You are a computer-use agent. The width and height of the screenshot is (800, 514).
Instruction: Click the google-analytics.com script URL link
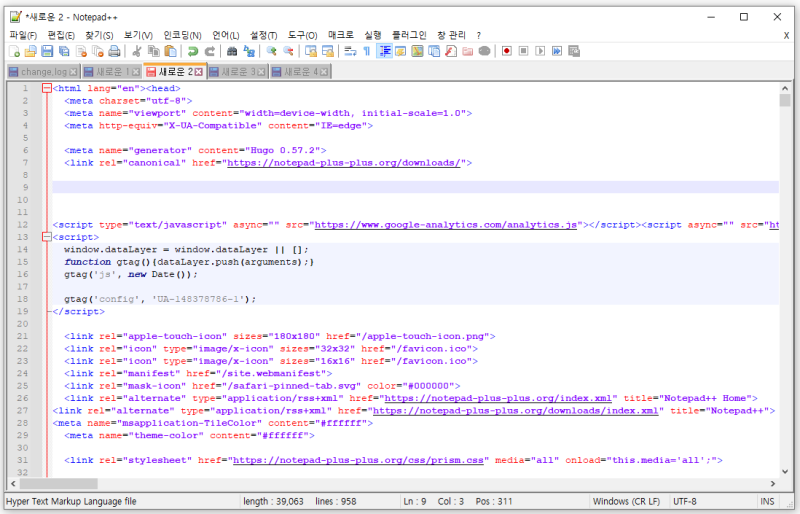tap(445, 226)
